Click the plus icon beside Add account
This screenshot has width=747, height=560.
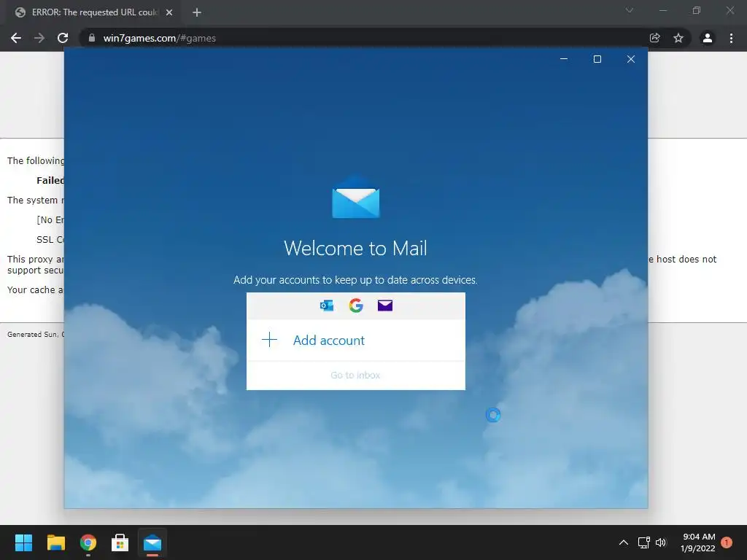[270, 340]
